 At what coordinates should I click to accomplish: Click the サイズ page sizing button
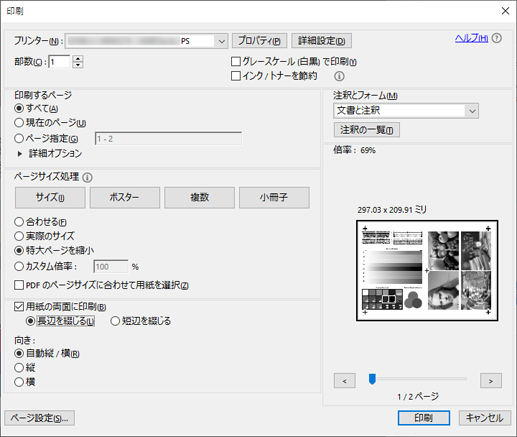pos(50,198)
